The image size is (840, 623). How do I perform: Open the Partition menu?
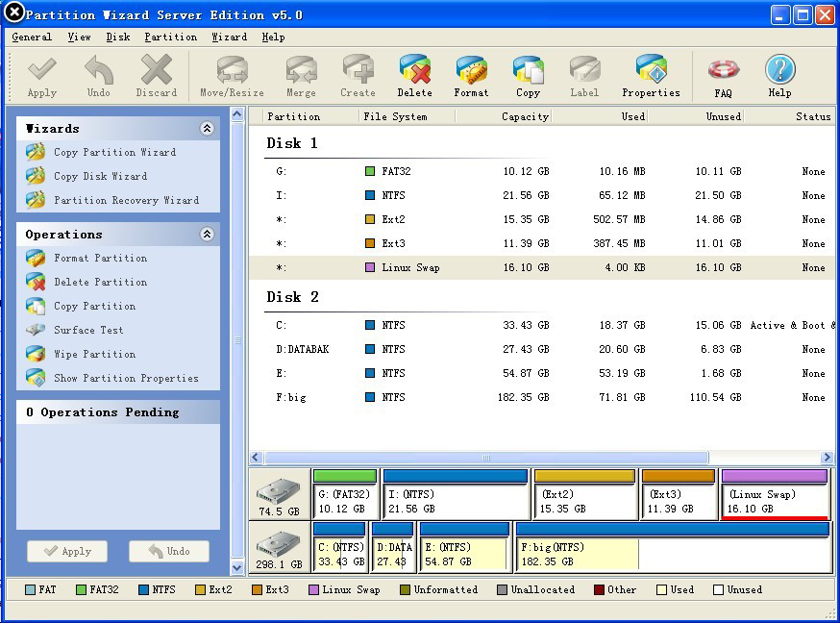click(x=170, y=37)
